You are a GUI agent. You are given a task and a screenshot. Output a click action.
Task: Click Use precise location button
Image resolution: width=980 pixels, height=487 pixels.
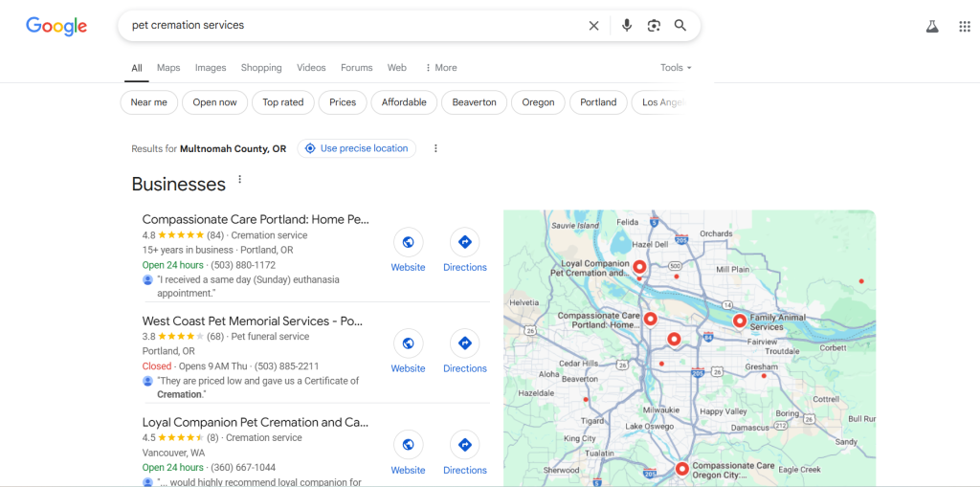coord(356,149)
